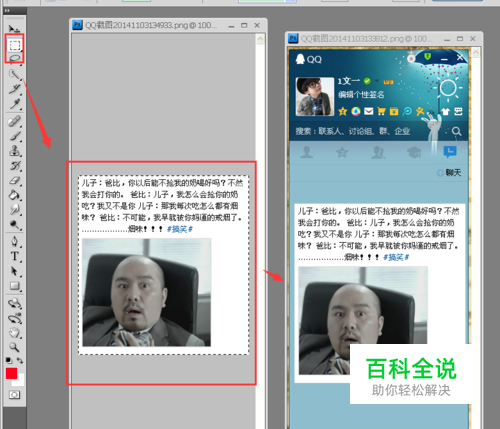Screen dimensions: 500x429
Task: Click the QQ wallet icon
Action: (x=394, y=111)
